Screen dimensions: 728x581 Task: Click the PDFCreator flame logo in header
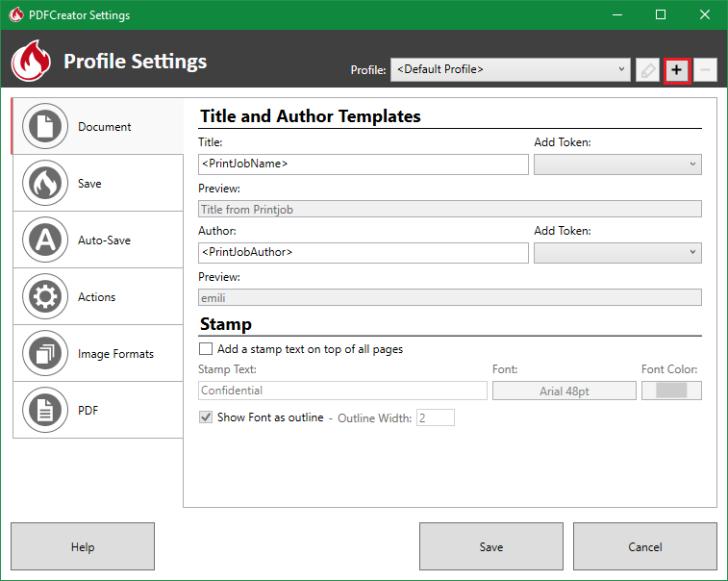[x=31, y=61]
